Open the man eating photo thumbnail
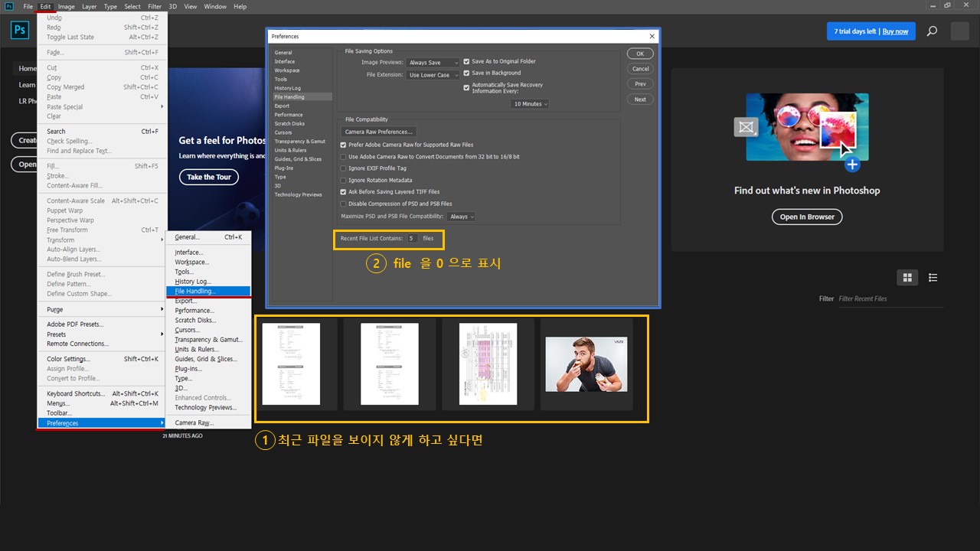980x551 pixels. click(x=586, y=364)
